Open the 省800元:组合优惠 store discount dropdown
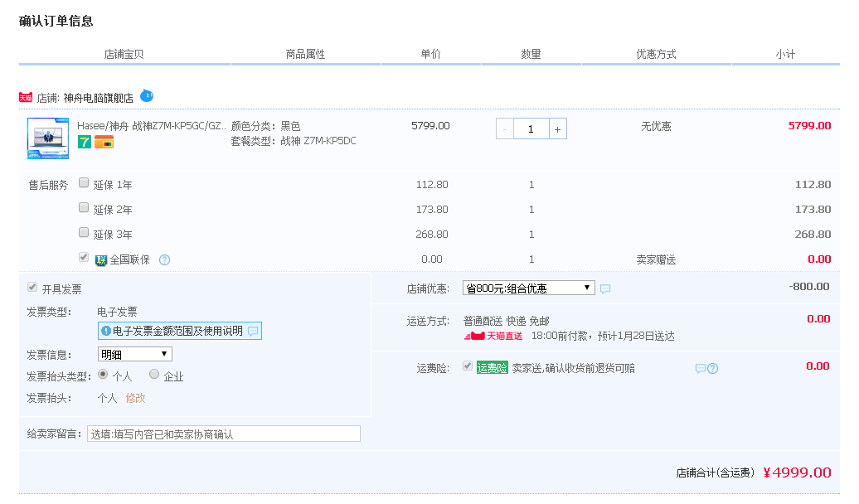 529,288
